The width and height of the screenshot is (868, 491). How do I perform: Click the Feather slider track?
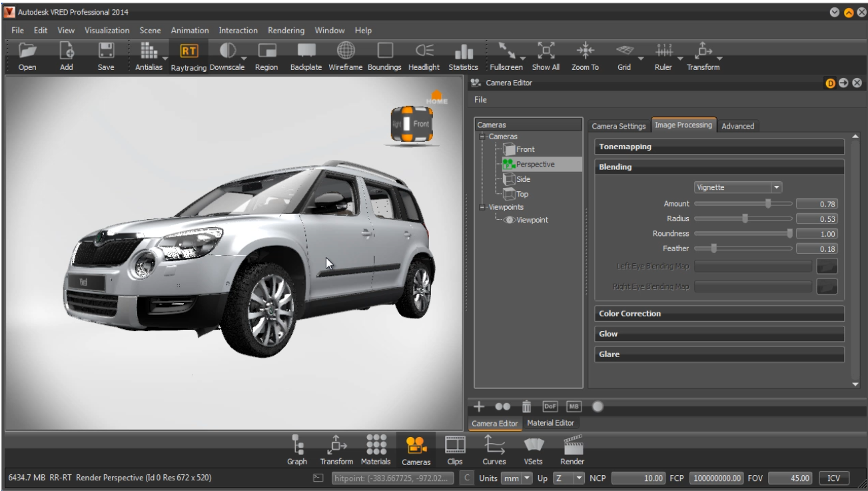(743, 248)
